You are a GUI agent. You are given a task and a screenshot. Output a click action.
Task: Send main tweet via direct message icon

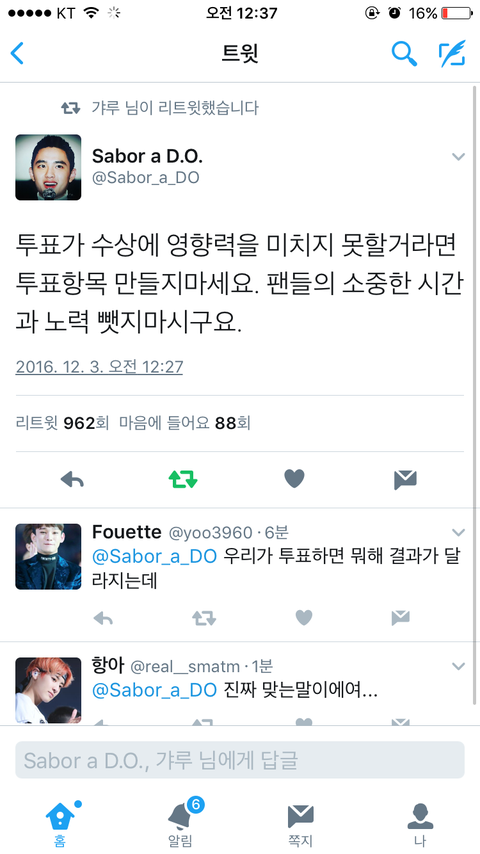click(405, 479)
